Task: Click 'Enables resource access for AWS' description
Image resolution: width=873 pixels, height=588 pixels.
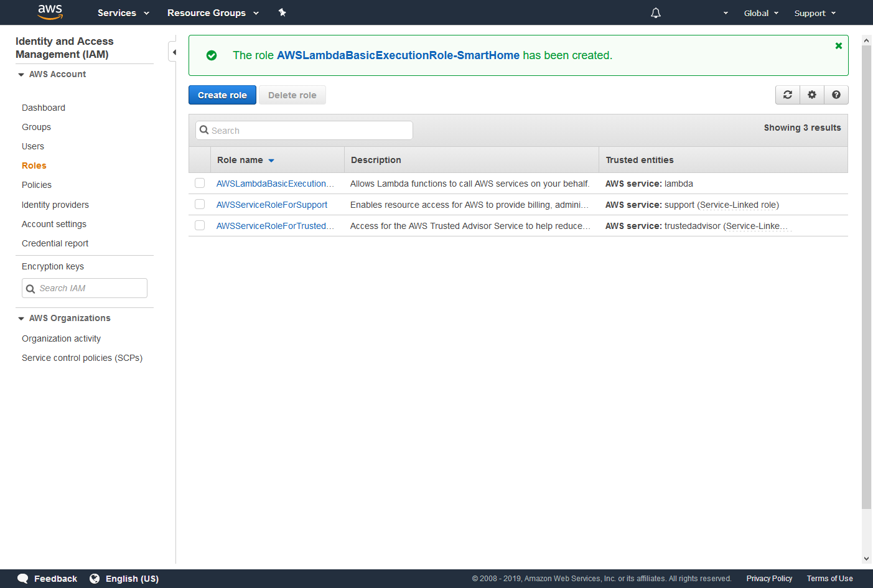Action: pyautogui.click(x=469, y=205)
